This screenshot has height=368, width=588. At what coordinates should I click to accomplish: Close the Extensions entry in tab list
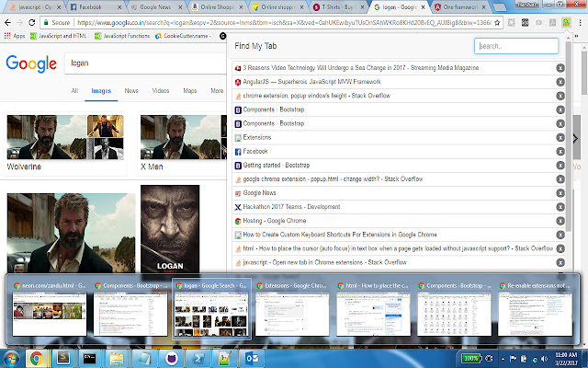pos(560,137)
